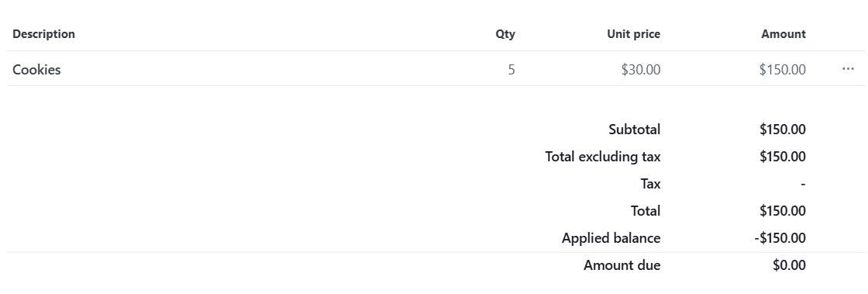Click the Description column header
The height and width of the screenshot is (294, 868).
coord(43,34)
